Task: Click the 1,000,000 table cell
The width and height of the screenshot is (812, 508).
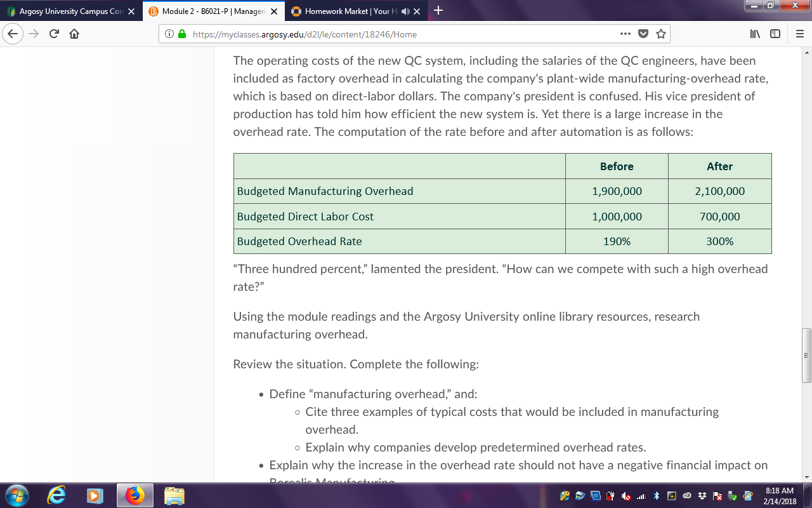Action: point(617,217)
